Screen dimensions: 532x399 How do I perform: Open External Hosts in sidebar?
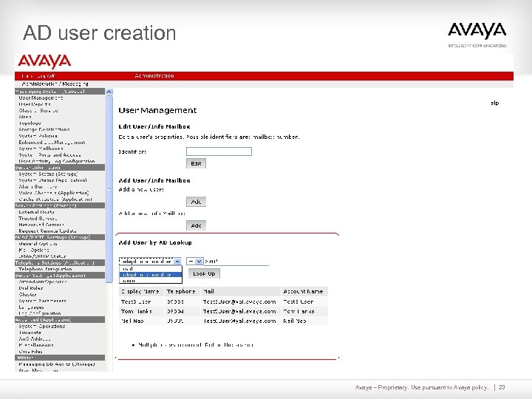tap(37, 212)
